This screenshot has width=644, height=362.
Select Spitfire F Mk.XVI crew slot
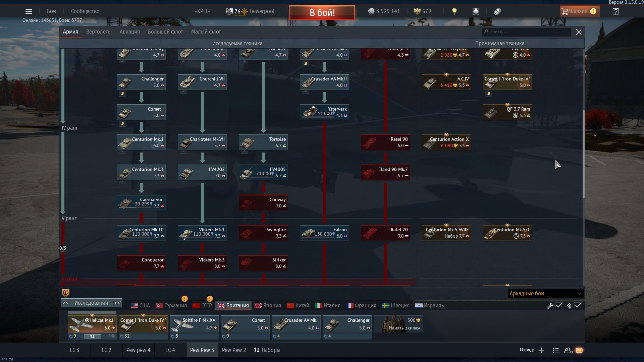(194, 324)
